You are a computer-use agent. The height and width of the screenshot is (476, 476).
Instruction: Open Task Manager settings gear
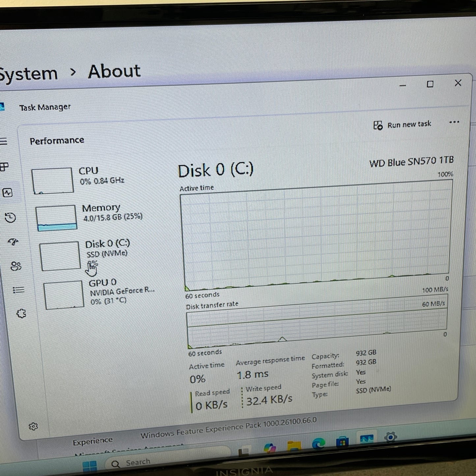(33, 427)
